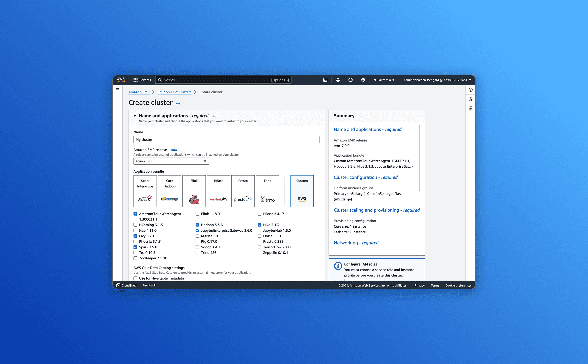This screenshot has height=364, width=588.
Task: Collapse the Name and applications section
Action: (135, 116)
